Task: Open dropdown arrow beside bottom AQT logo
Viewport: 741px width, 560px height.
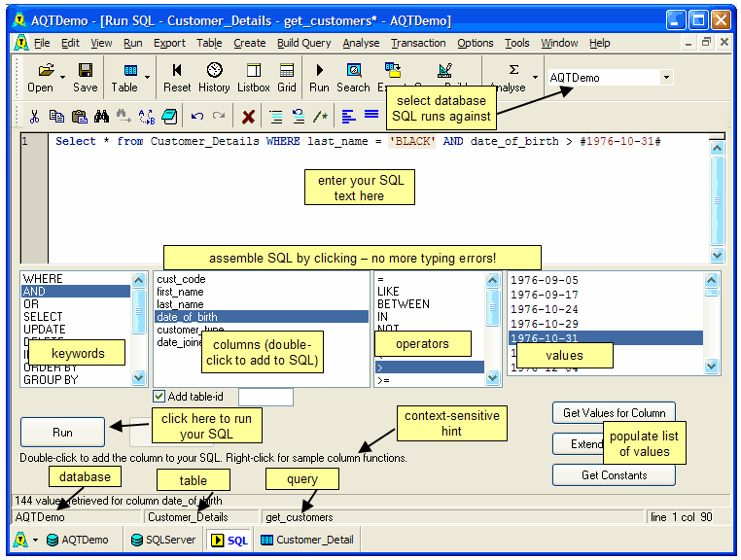Action: (35, 540)
